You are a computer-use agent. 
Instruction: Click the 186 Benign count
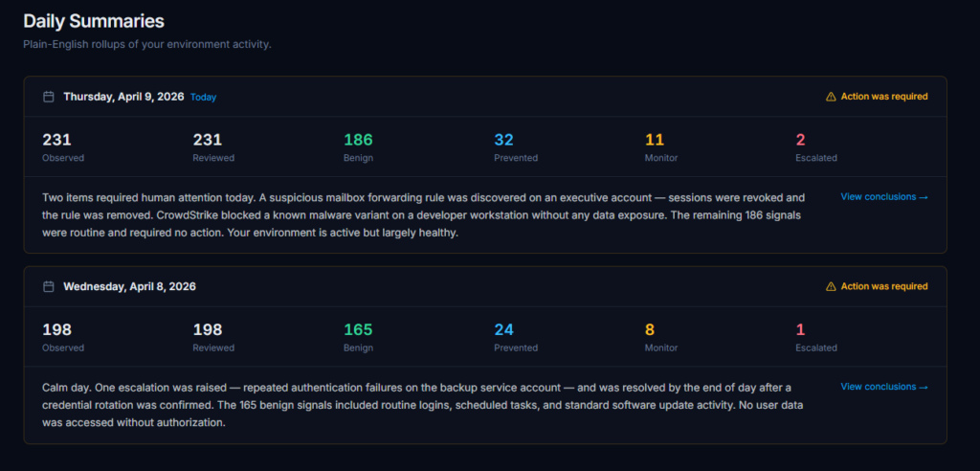click(x=358, y=141)
